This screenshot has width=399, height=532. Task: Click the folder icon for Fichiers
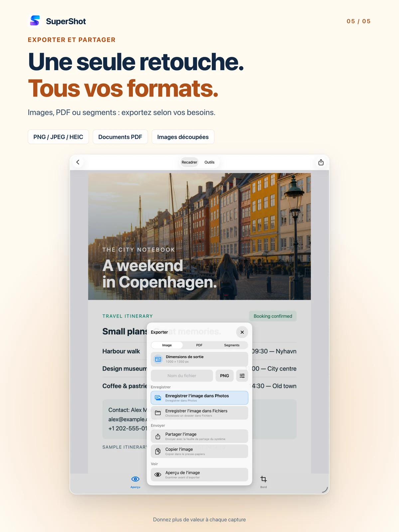pos(158,413)
